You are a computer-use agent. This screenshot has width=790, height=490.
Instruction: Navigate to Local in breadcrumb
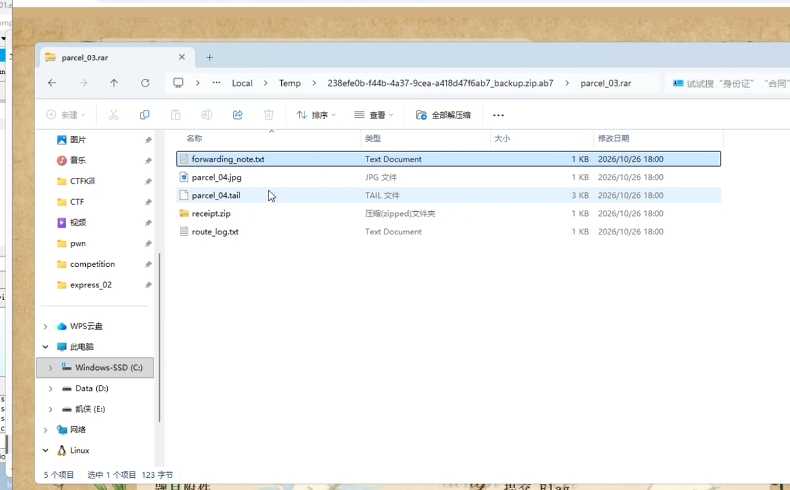(242, 83)
